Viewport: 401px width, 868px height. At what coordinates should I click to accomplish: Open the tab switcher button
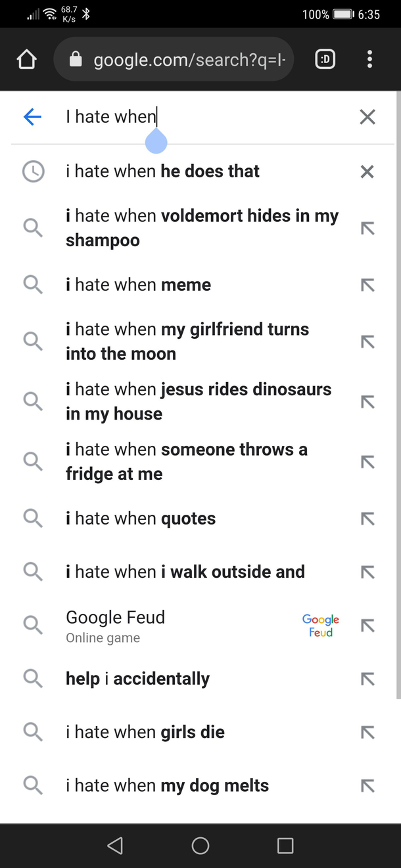pyautogui.click(x=325, y=60)
